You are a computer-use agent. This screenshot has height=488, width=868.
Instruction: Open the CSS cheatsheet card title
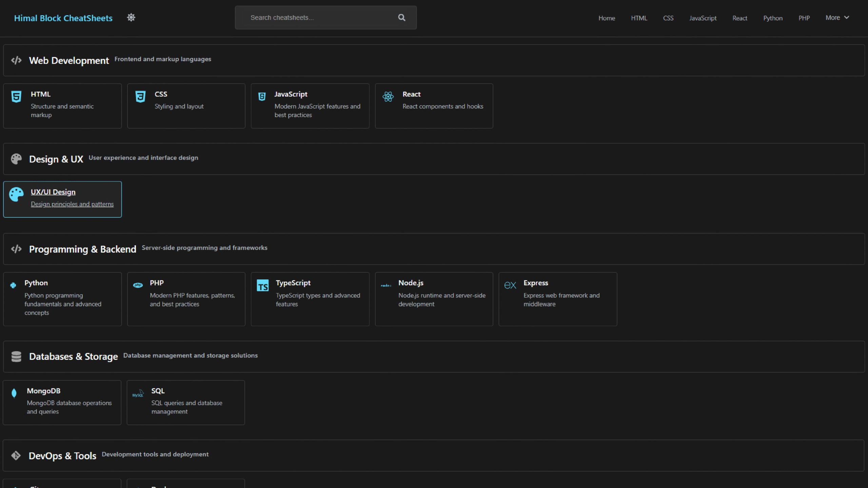click(161, 94)
